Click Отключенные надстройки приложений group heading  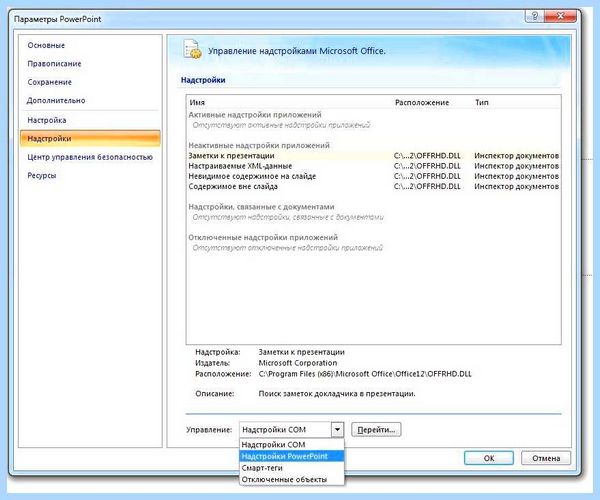(263, 237)
